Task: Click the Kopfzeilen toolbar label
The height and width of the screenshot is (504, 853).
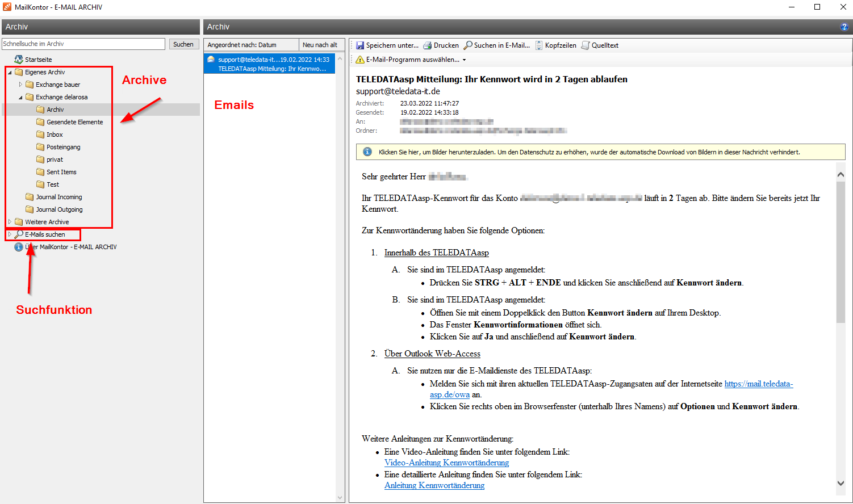Action: click(561, 45)
